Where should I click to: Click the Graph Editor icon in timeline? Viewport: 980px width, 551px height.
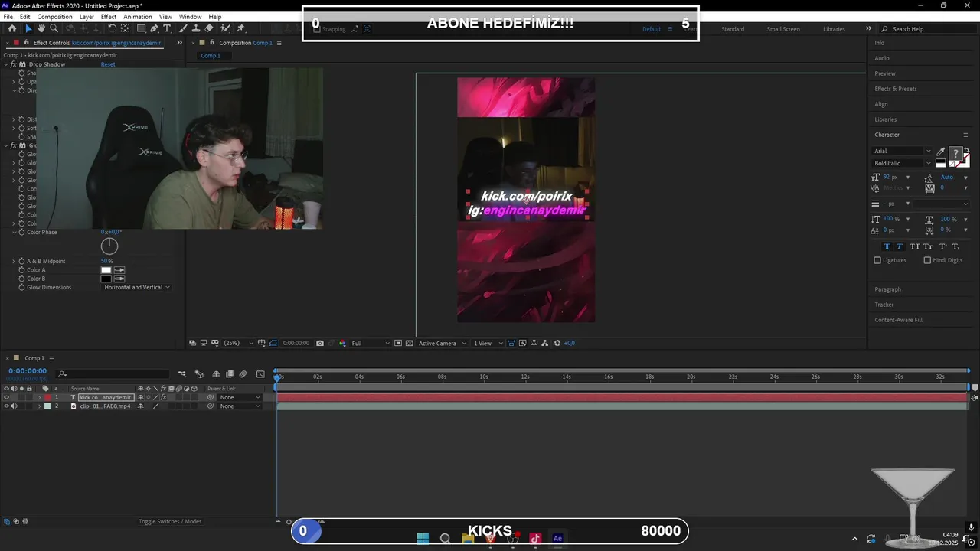pos(260,374)
